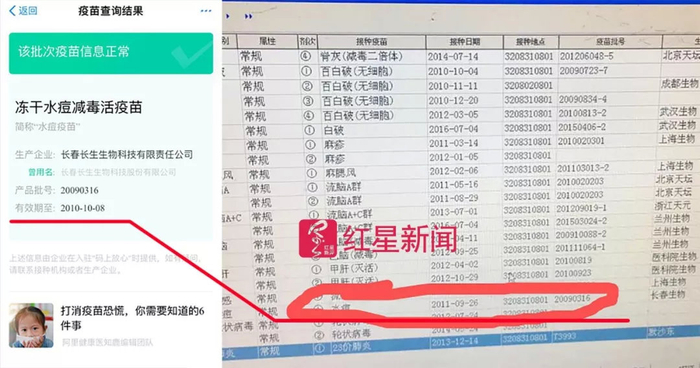Select date cell 2014-07-14
This screenshot has height=368, width=700.
pos(453,57)
